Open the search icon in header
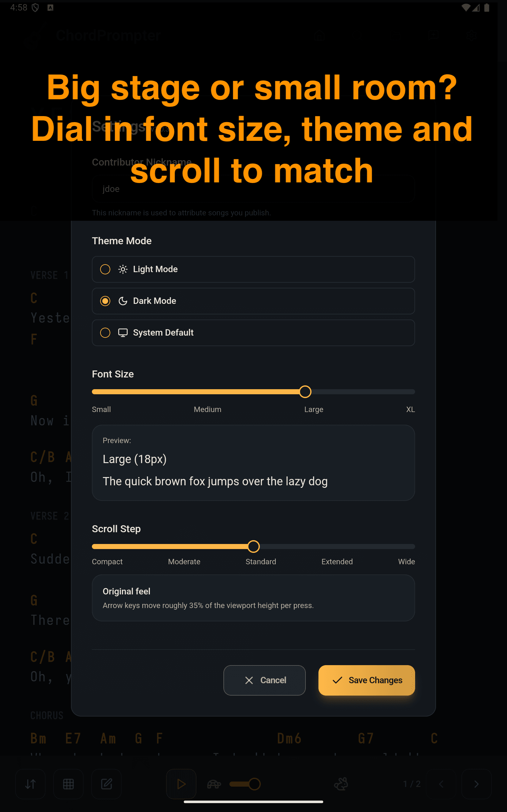 tap(357, 35)
